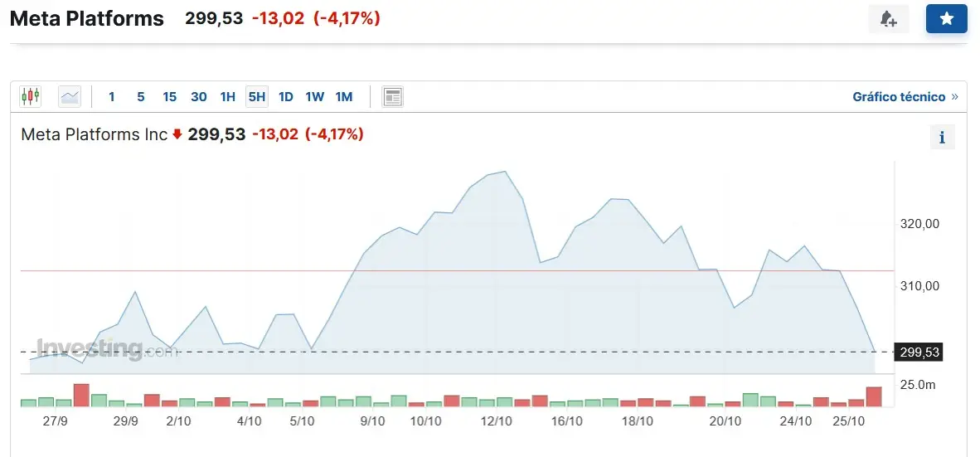The width and height of the screenshot is (980, 457).
Task: Change the interval to 1D
Action: coord(285,96)
